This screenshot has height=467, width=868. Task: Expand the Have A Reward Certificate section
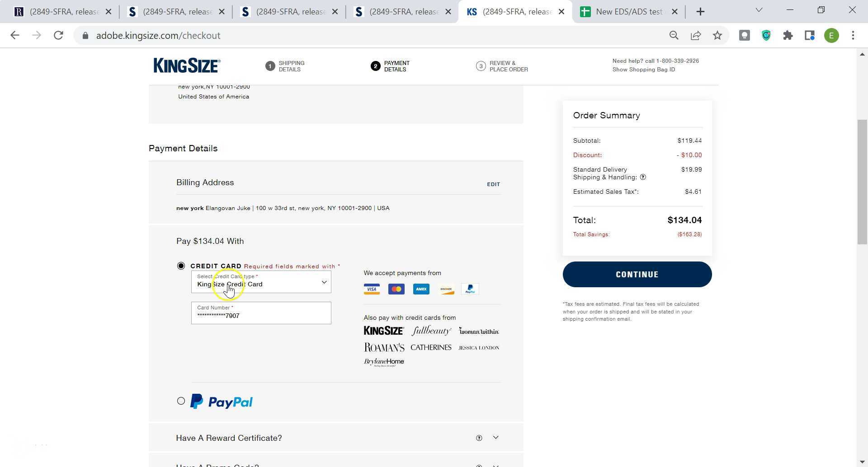(496, 438)
